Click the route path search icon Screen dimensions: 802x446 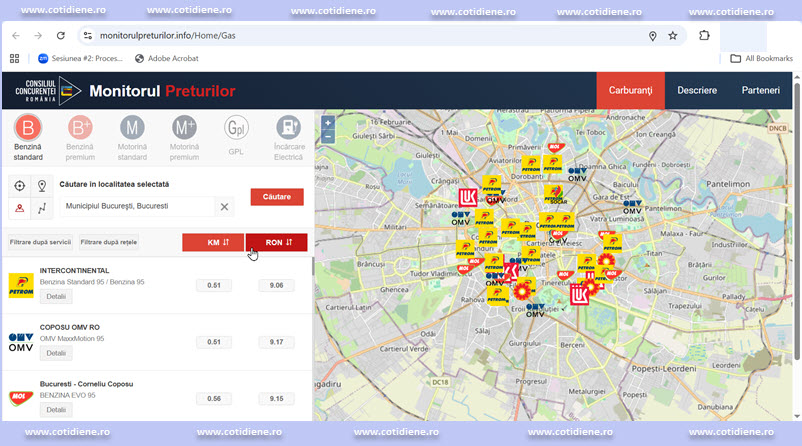[x=42, y=207]
